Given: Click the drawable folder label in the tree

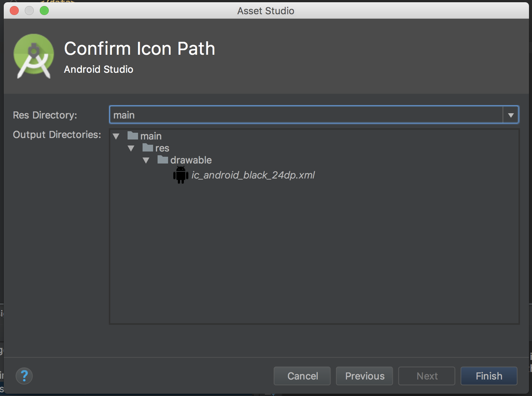Looking at the screenshot, I should coord(191,160).
